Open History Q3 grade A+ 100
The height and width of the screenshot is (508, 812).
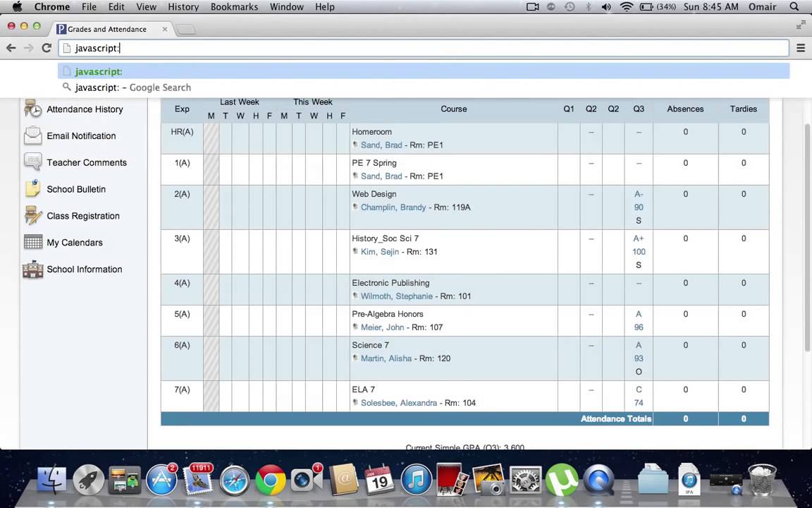tap(639, 246)
